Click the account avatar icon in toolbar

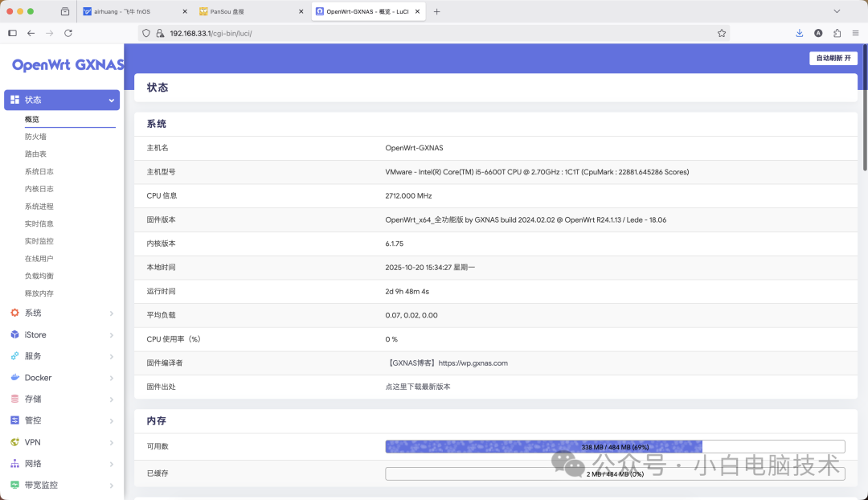coord(818,33)
